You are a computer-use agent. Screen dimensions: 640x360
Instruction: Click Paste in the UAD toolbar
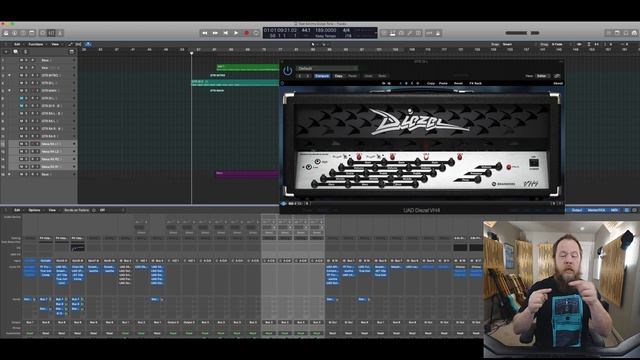point(443,83)
